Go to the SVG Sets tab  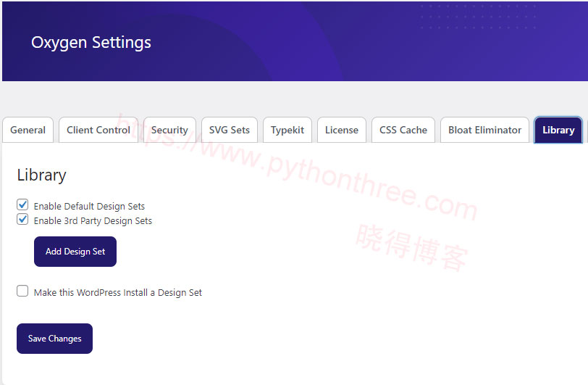(x=229, y=130)
